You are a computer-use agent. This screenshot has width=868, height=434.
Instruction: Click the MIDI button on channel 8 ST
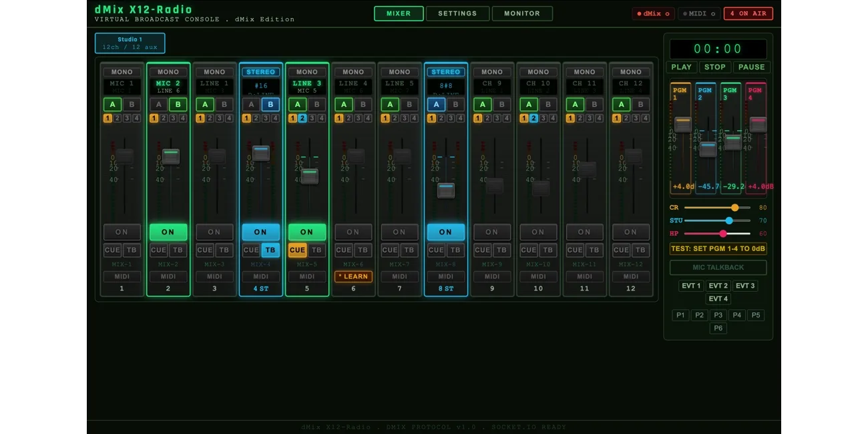[445, 276]
